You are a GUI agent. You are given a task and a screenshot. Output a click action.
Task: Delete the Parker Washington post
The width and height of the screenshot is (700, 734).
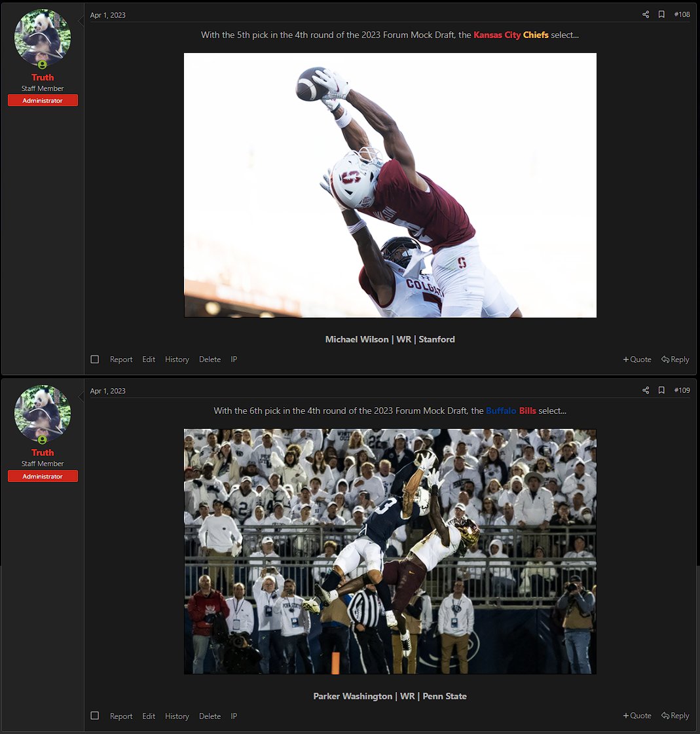pos(210,716)
